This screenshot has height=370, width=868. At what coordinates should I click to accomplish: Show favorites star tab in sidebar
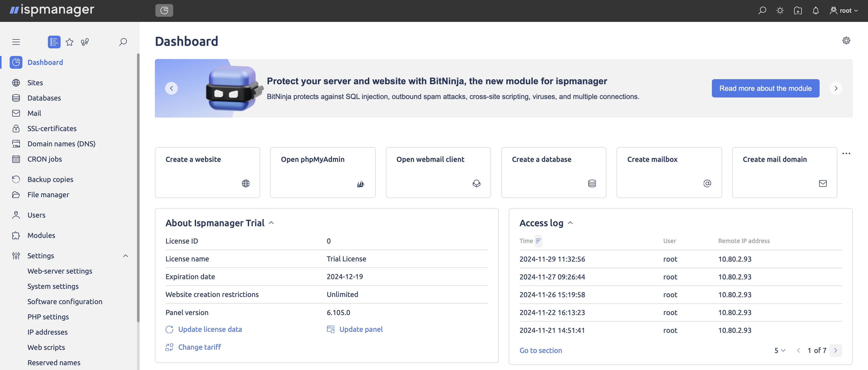[70, 42]
